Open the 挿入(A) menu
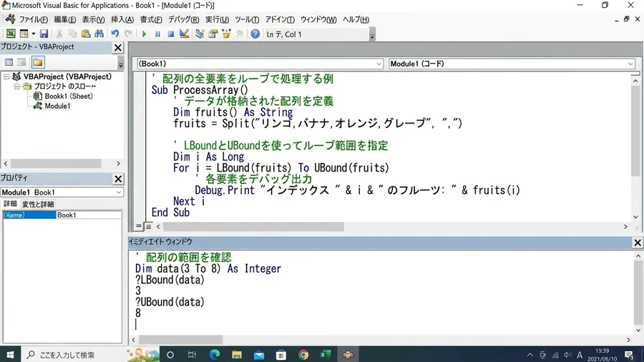 click(122, 19)
